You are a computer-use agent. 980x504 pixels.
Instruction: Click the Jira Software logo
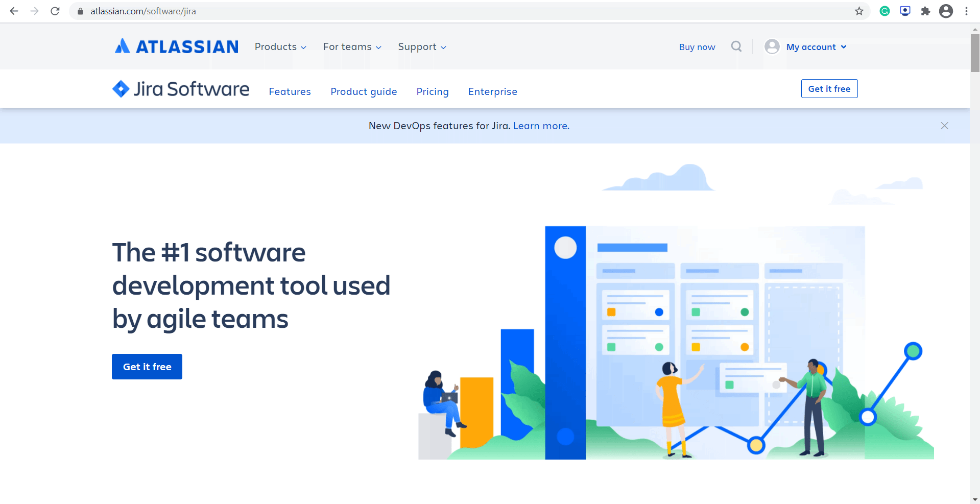click(x=181, y=89)
